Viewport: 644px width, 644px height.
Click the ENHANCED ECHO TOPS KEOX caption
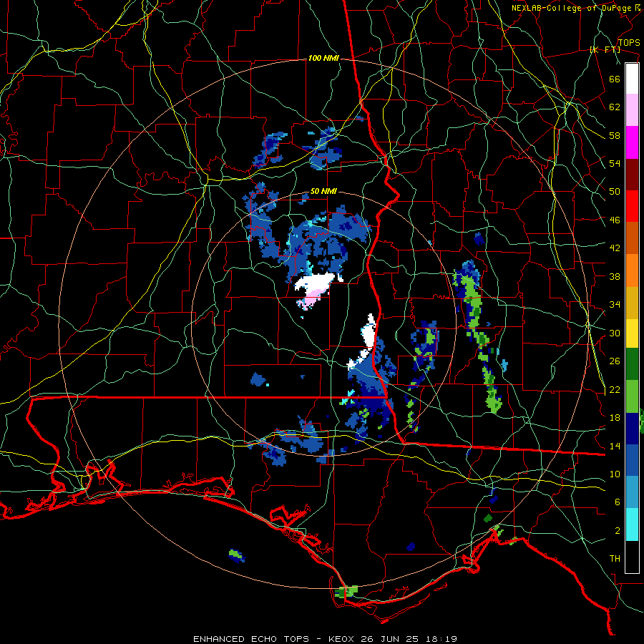point(326,639)
